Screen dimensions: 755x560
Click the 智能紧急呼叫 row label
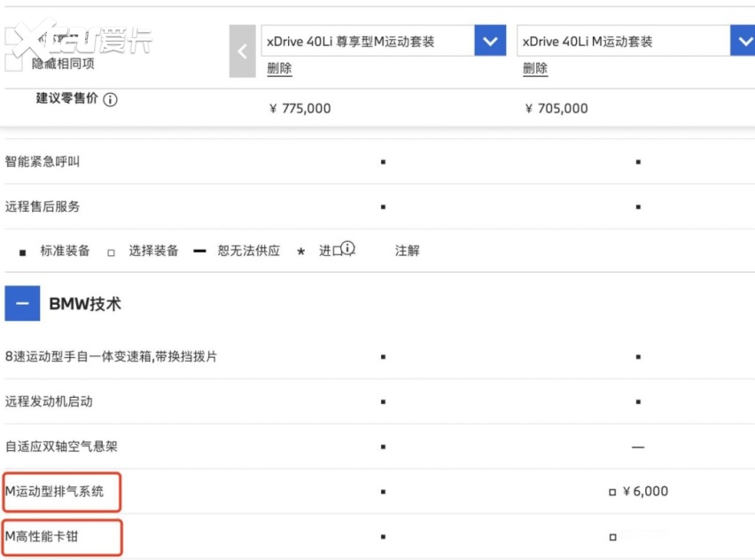pyautogui.click(x=43, y=161)
